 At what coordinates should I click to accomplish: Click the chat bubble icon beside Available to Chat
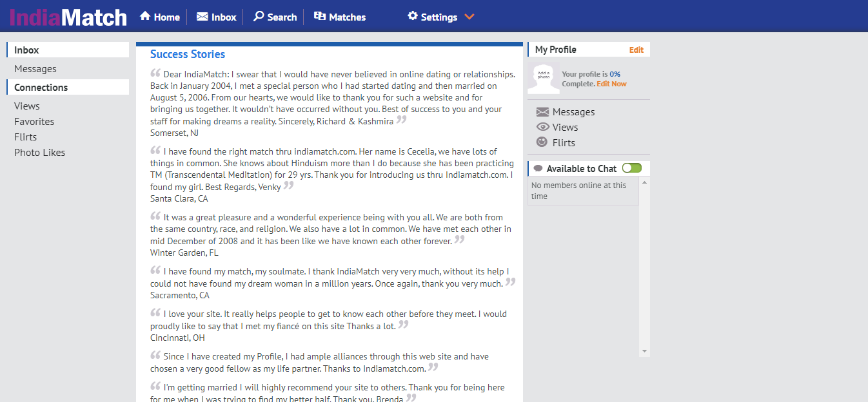coord(538,169)
